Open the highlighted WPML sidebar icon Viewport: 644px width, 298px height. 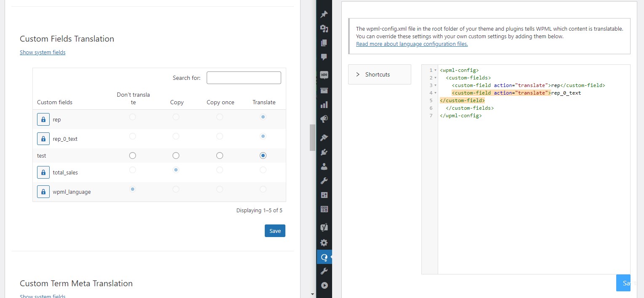(324, 257)
